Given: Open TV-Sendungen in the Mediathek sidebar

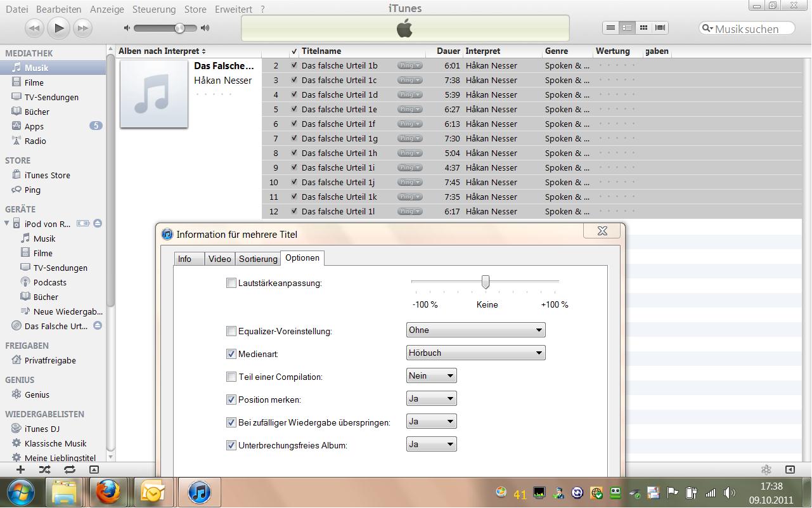Looking at the screenshot, I should 53,97.
